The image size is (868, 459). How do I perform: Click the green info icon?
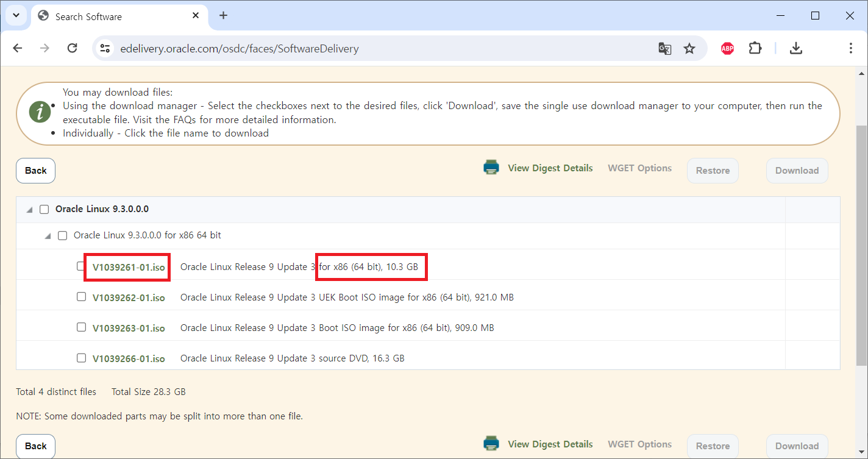click(x=40, y=113)
